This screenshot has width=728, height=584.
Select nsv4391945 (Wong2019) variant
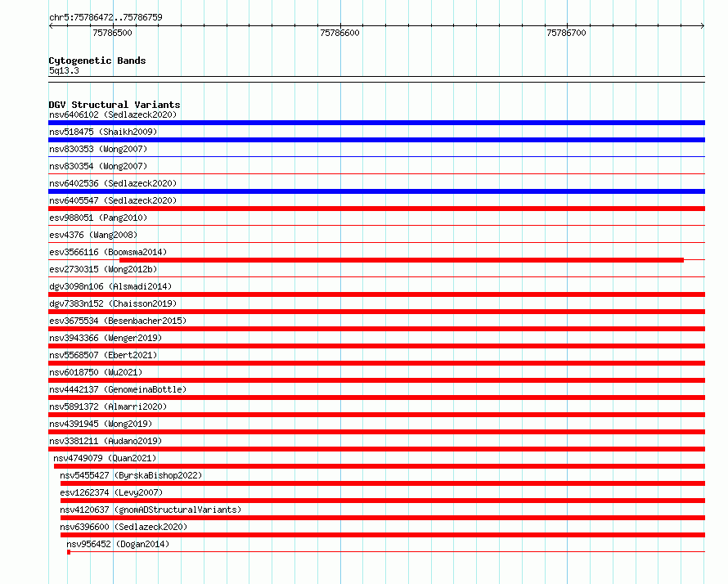coord(101,424)
